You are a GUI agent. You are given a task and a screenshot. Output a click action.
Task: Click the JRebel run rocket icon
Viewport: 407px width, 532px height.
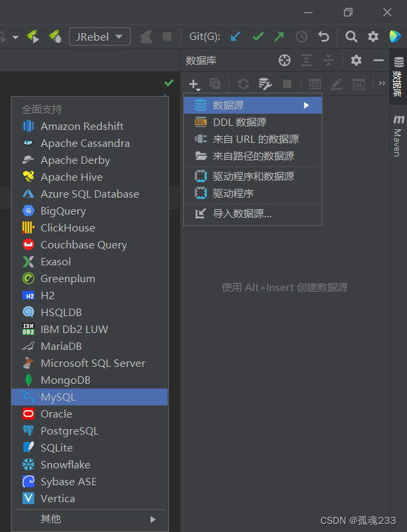tap(32, 37)
